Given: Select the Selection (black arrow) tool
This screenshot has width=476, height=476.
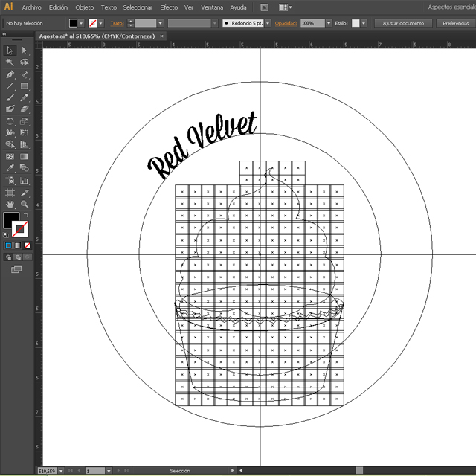Looking at the screenshot, I should (10, 51).
